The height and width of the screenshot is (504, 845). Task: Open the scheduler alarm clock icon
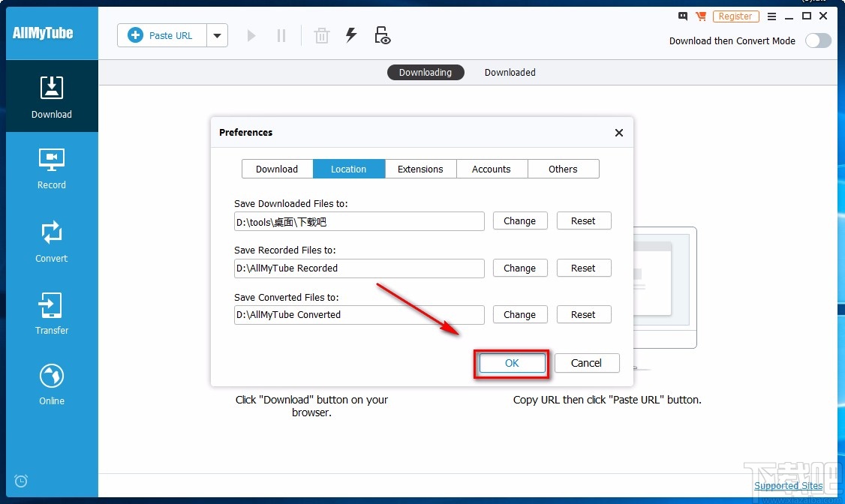pyautogui.click(x=21, y=481)
